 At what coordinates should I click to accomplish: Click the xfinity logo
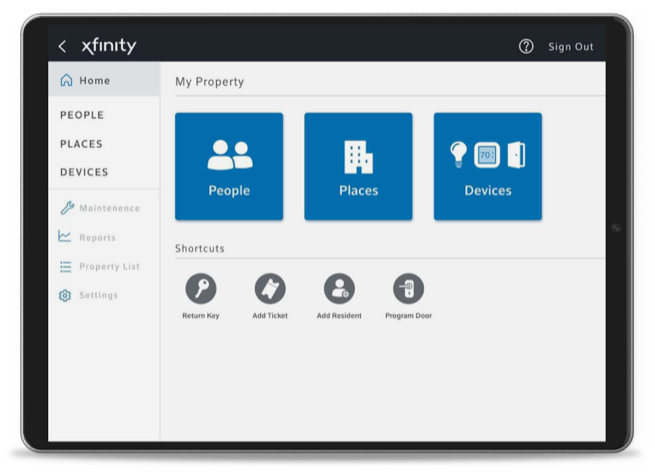click(x=109, y=46)
